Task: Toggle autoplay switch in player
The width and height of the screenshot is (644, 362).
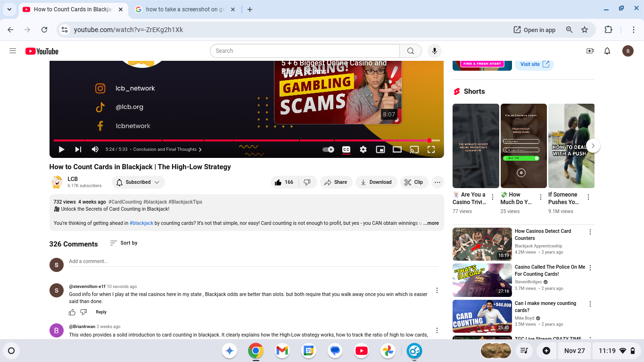Action: [x=329, y=149]
